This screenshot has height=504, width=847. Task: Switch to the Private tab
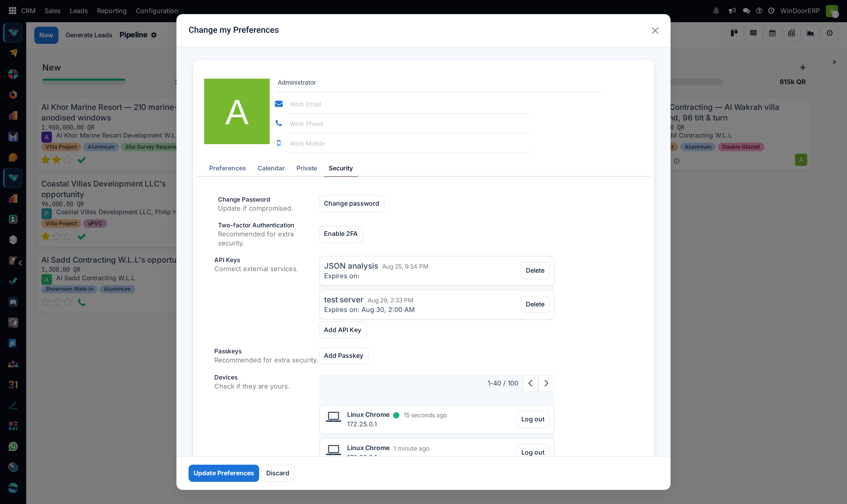click(307, 168)
